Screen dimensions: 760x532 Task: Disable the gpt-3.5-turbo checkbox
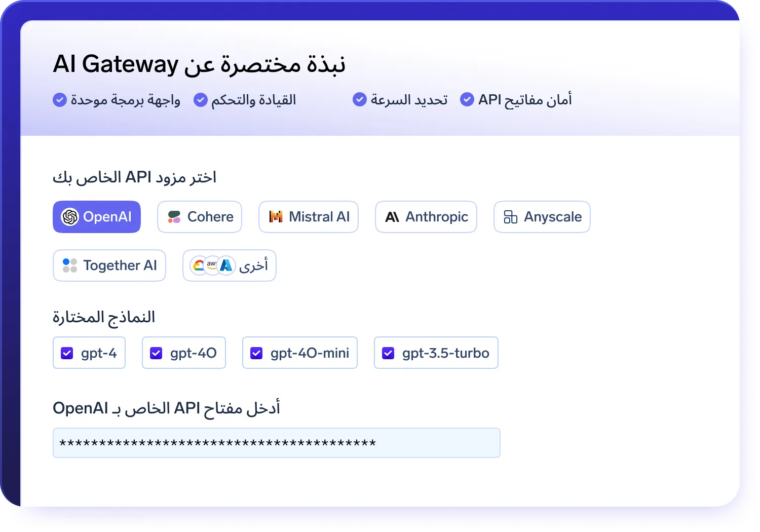(x=388, y=353)
